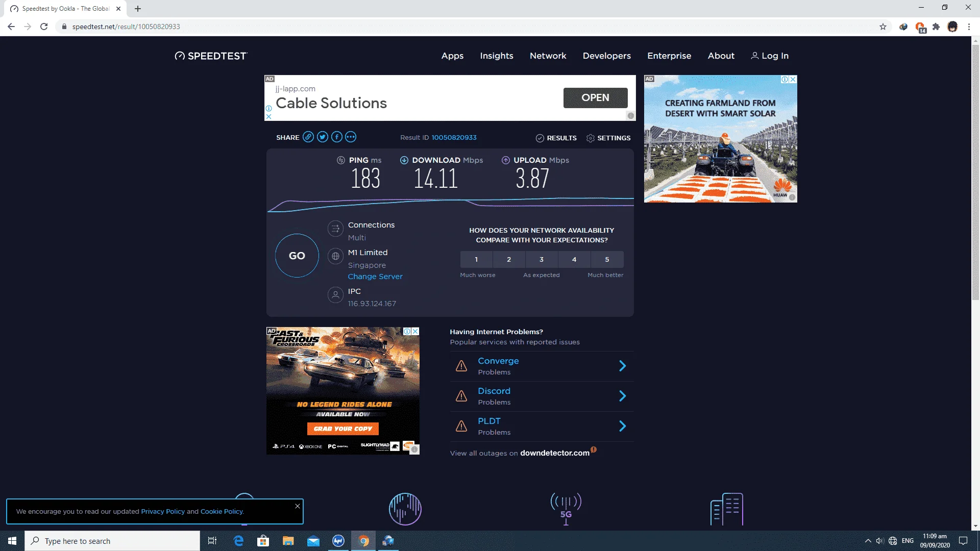Open the About menu

(x=721, y=56)
